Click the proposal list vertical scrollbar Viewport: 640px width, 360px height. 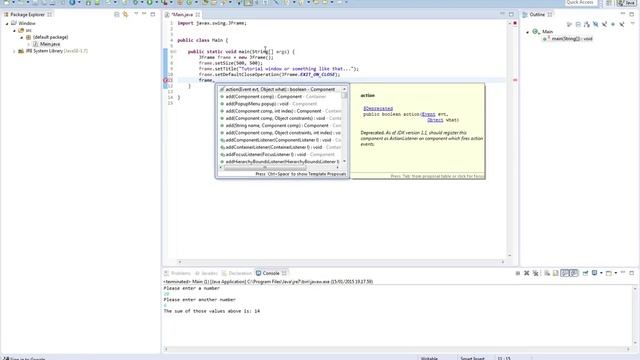344,125
